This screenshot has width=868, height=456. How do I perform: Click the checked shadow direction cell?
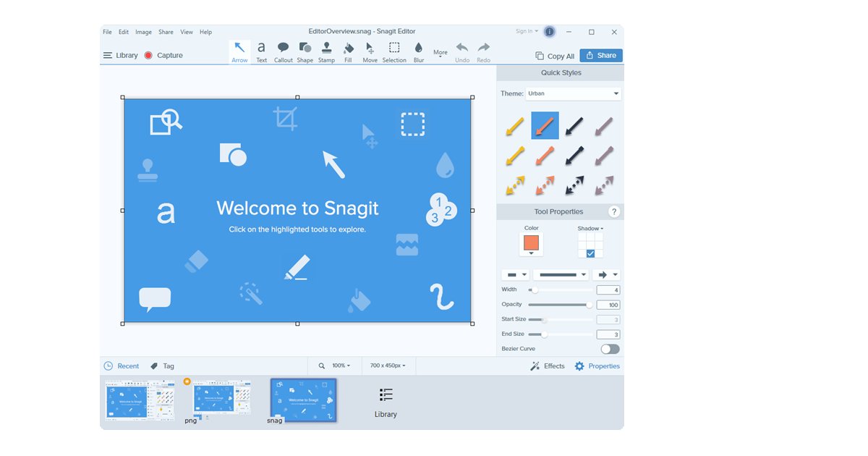pyautogui.click(x=590, y=253)
